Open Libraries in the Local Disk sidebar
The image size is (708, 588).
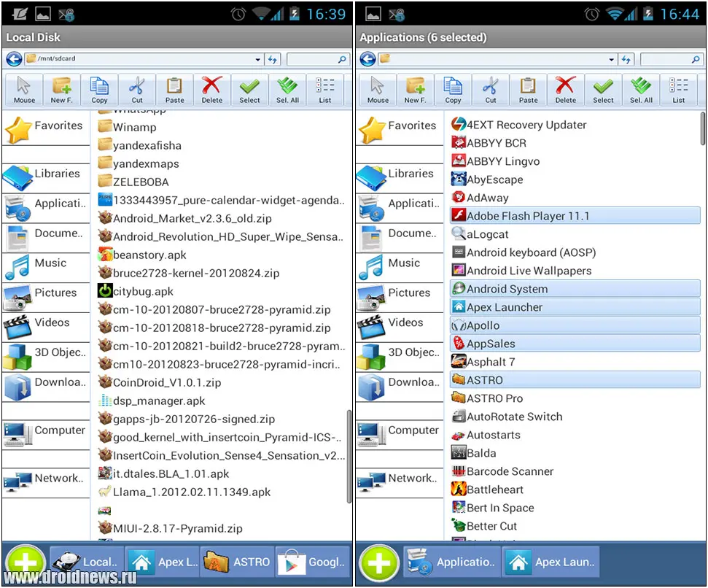coord(46,177)
